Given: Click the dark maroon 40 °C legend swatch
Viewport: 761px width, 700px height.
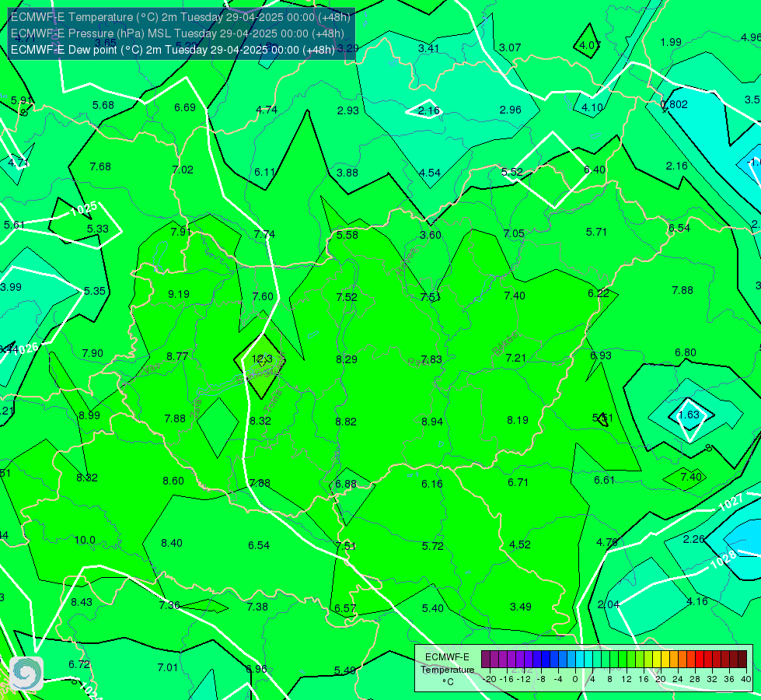Looking at the screenshot, I should tap(742, 660).
